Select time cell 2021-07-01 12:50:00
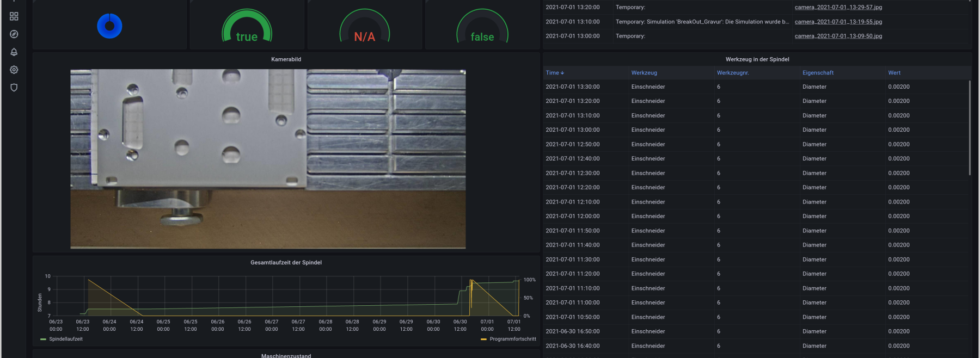 point(572,145)
